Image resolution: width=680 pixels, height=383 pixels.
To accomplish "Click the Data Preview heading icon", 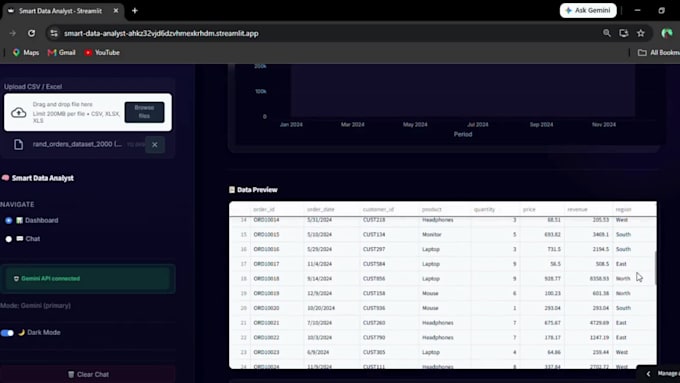I will [232, 190].
